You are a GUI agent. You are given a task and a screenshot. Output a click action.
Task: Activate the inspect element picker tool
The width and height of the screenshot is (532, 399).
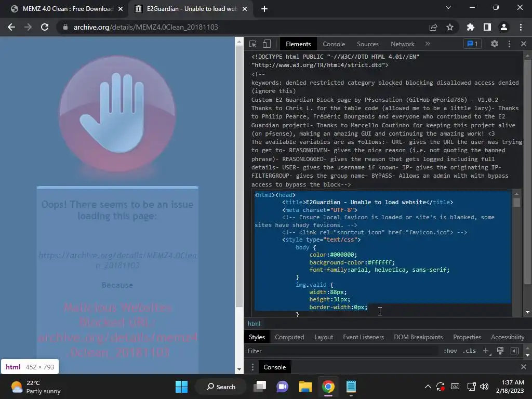coord(253,44)
